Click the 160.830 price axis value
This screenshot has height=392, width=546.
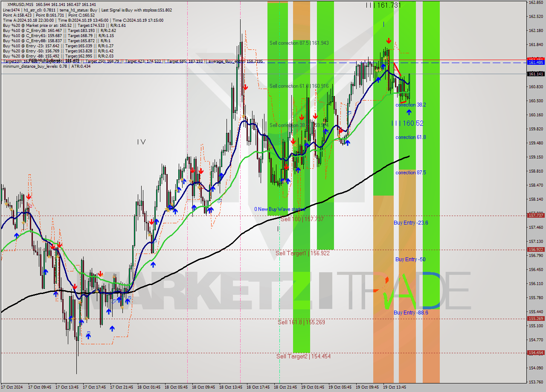coord(536,86)
